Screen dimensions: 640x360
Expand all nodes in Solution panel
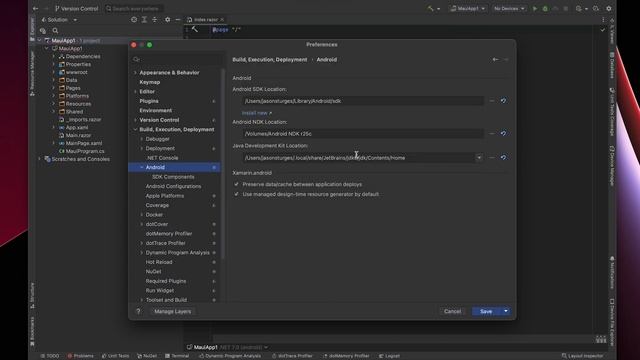pos(144,20)
